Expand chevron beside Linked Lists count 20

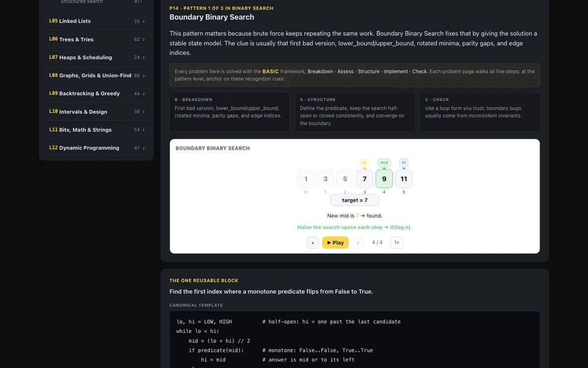pyautogui.click(x=144, y=22)
